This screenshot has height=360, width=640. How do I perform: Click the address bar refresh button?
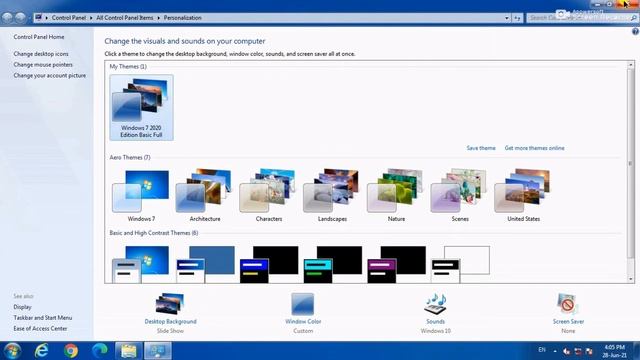517,18
